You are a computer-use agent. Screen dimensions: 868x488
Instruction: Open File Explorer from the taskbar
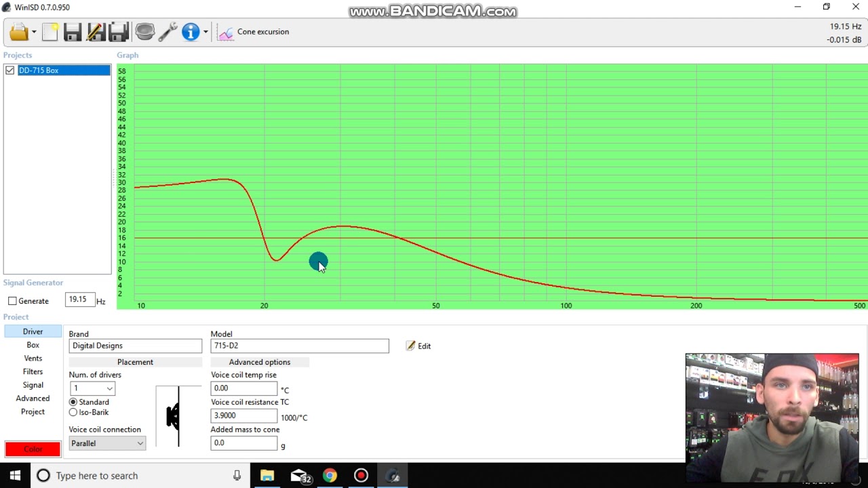(x=267, y=476)
